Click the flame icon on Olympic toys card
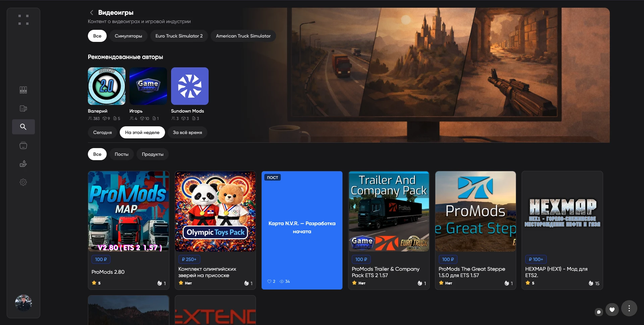 pos(247,283)
